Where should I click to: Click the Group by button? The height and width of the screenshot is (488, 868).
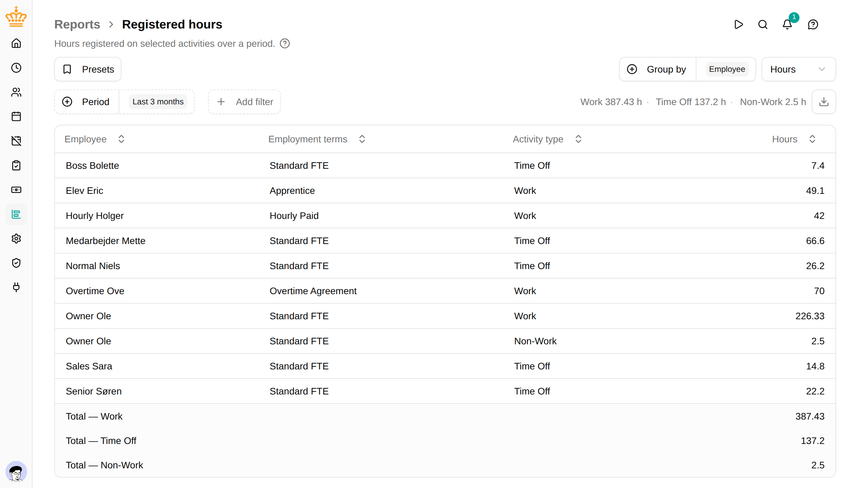(x=658, y=69)
